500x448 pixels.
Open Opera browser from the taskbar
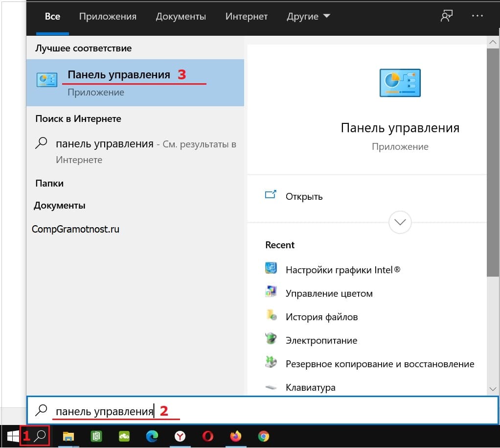pyautogui.click(x=208, y=436)
